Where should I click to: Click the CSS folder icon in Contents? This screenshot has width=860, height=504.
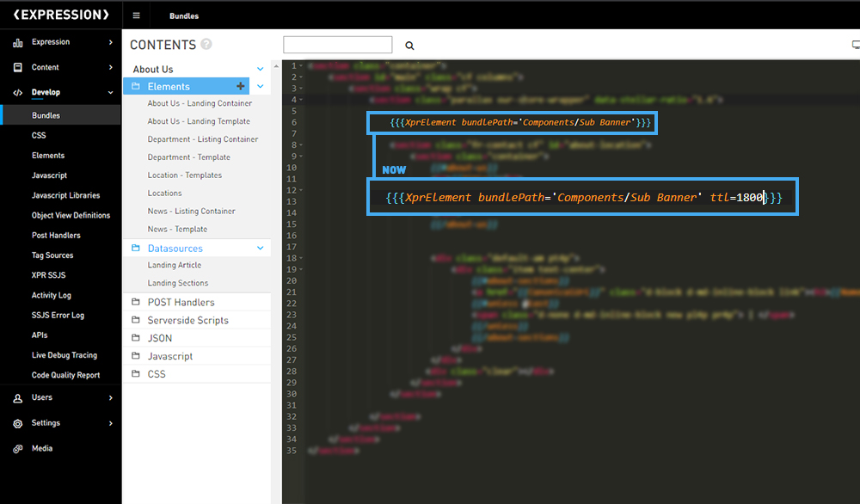136,373
